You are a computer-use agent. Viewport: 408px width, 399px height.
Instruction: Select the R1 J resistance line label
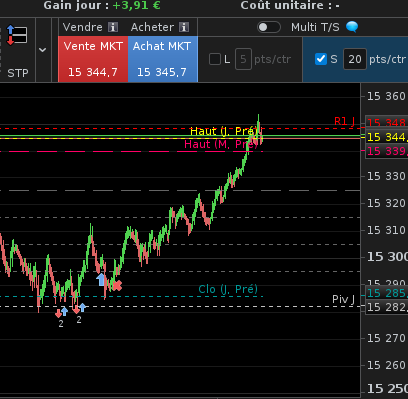[x=345, y=121]
